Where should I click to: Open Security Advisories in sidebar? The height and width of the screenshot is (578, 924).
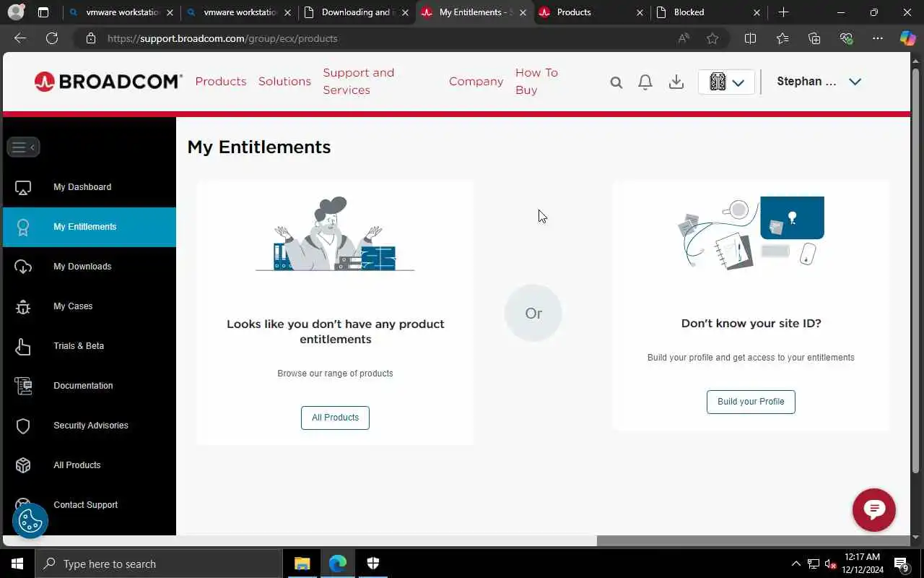(x=90, y=426)
